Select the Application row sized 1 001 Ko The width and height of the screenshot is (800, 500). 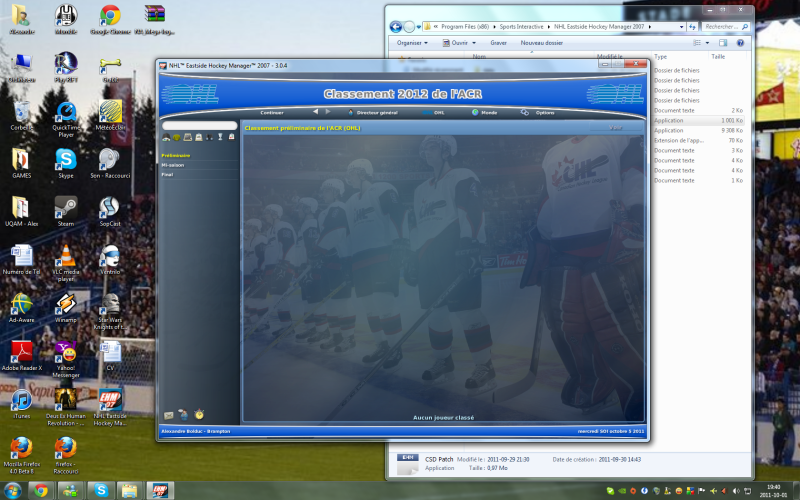[x=698, y=120]
